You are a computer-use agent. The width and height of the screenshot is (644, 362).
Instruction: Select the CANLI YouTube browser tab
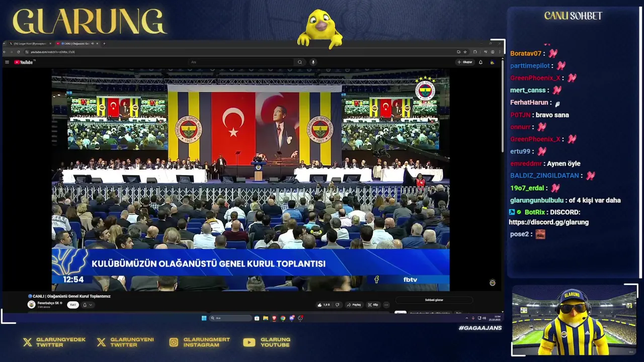click(77, 44)
